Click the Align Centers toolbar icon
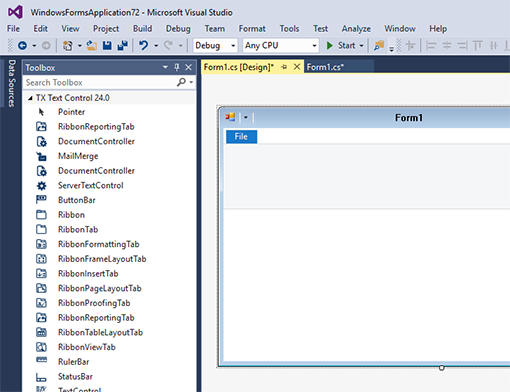Screen dimensions: 510x392 (x=447, y=45)
